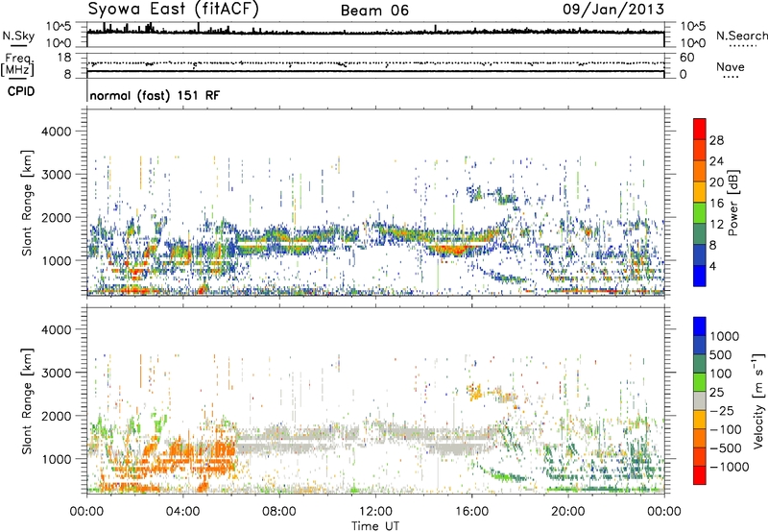This screenshot has height=532, width=768.
Task: Click the '2000' tick of the power panel
Action: (56, 217)
